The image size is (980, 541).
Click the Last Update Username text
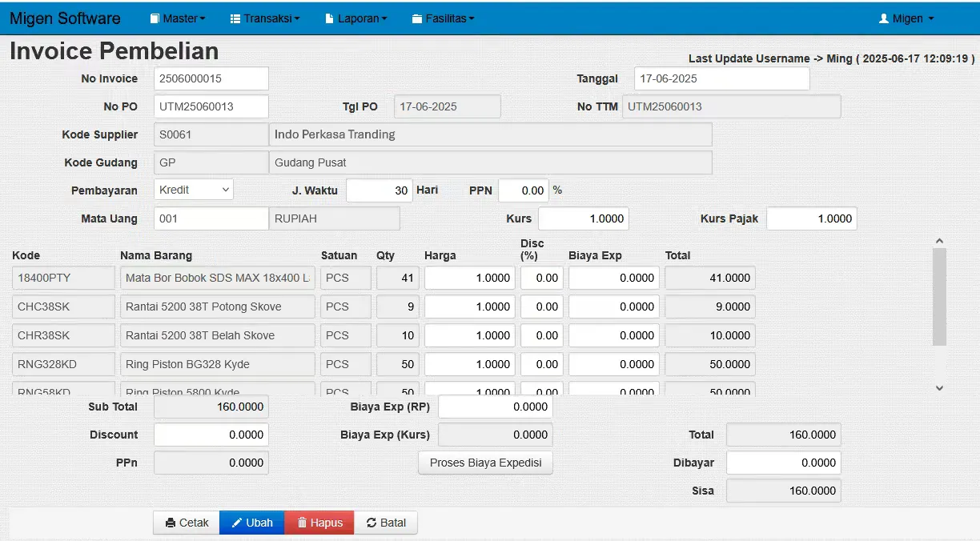tap(832, 58)
